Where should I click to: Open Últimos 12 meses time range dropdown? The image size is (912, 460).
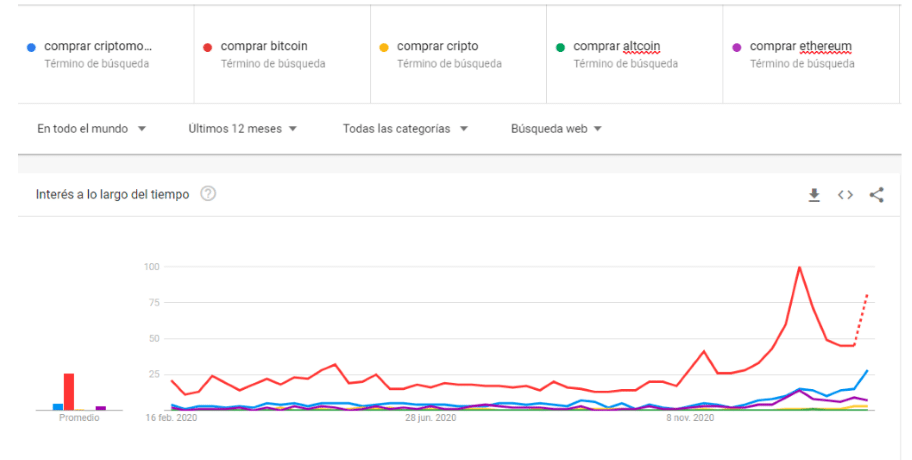coord(242,129)
